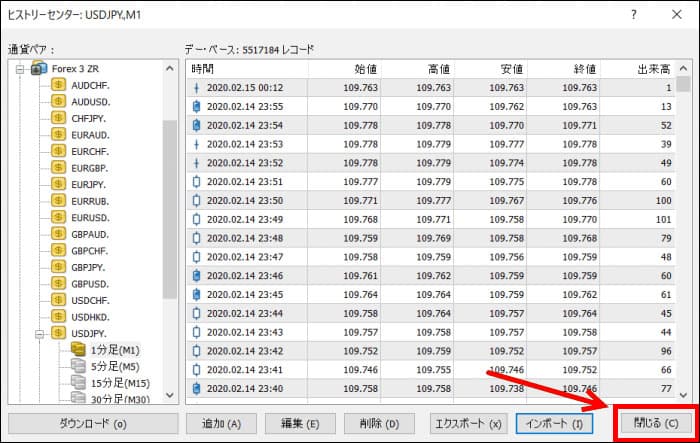
Task: Collapse the USDJPY. tree node
Action: pyautogui.click(x=39, y=334)
